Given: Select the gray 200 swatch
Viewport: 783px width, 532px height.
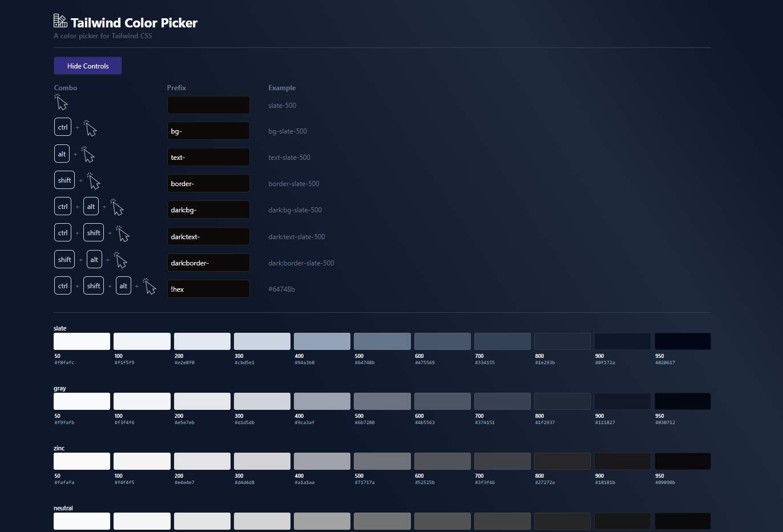Looking at the screenshot, I should pyautogui.click(x=202, y=401).
